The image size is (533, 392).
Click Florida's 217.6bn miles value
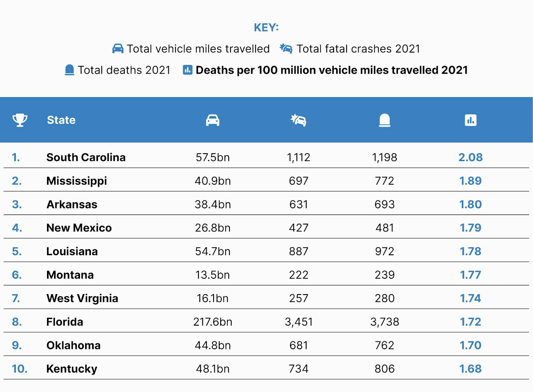213,322
